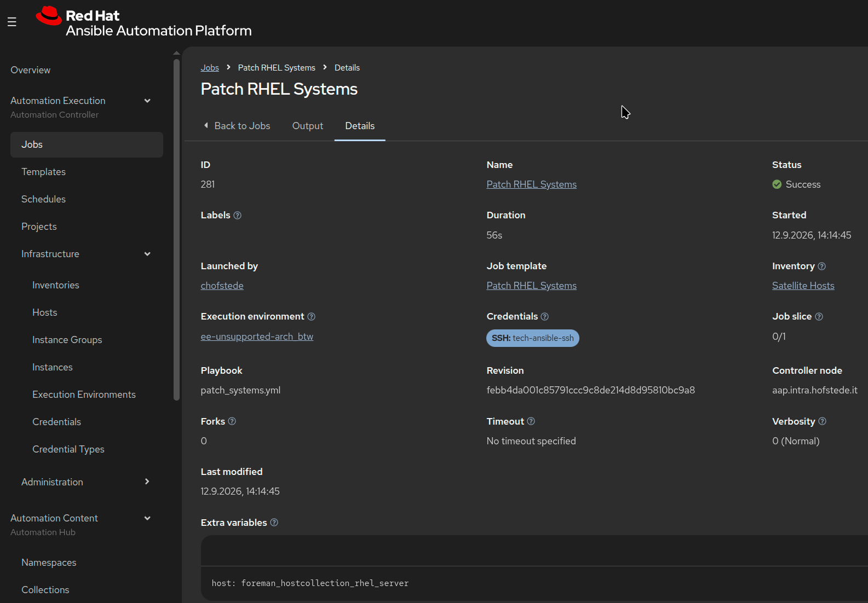Open help for Forks field

tap(232, 421)
